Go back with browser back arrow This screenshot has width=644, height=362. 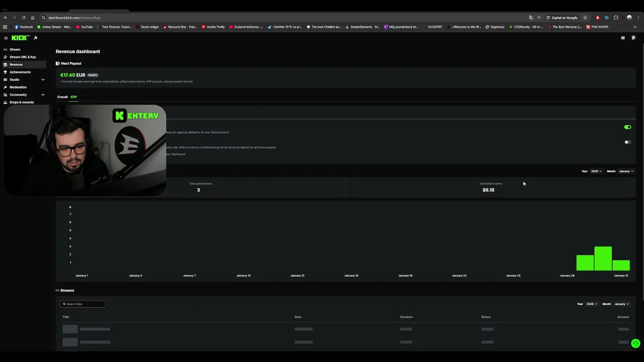(x=6, y=18)
